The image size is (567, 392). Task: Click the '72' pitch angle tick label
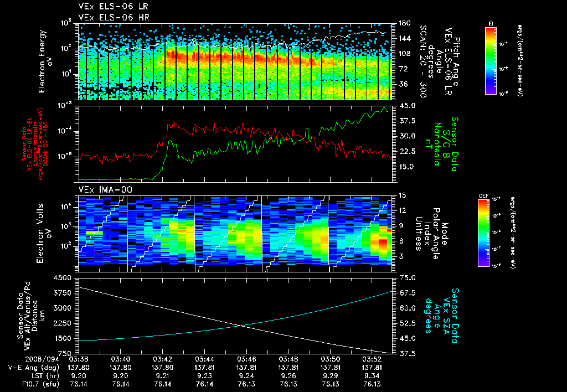[402, 69]
